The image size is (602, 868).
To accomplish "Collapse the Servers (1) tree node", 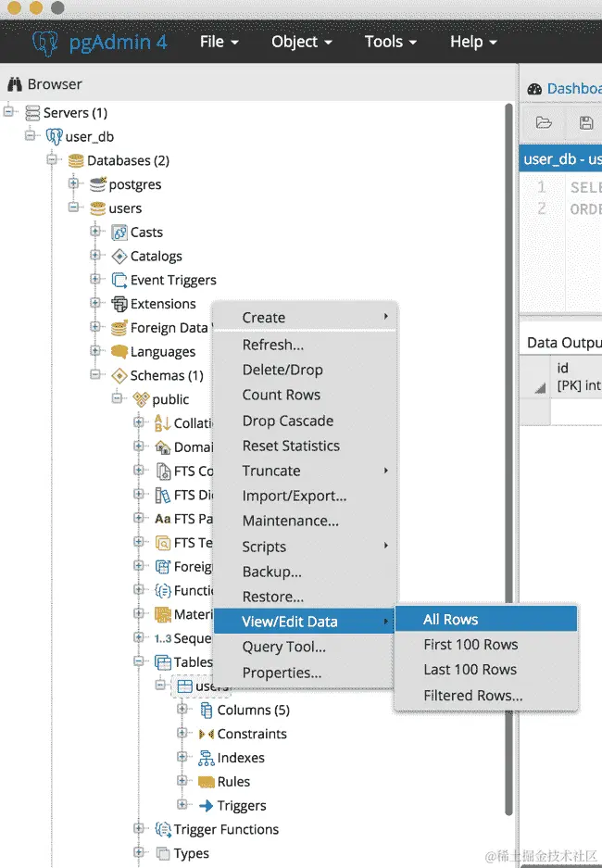I will 8,111.
